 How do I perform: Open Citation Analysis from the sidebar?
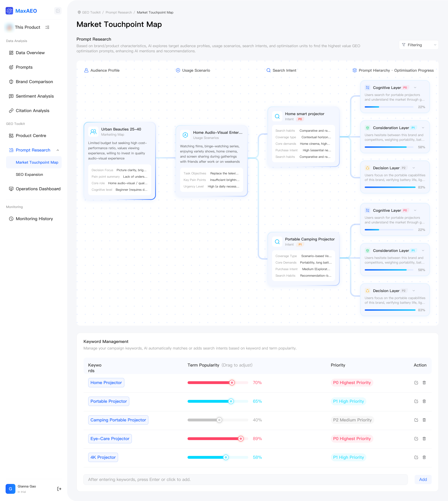32,111
